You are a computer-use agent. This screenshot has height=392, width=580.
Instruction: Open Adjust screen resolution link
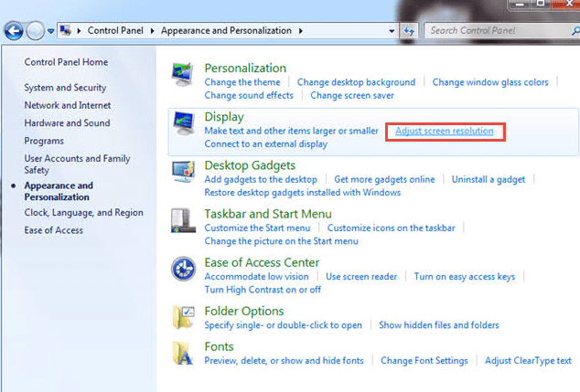click(x=444, y=132)
